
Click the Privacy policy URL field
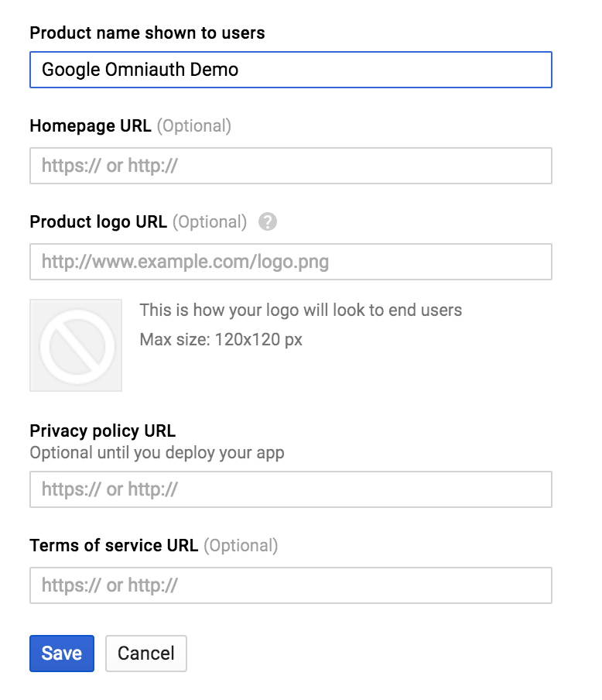pos(291,489)
